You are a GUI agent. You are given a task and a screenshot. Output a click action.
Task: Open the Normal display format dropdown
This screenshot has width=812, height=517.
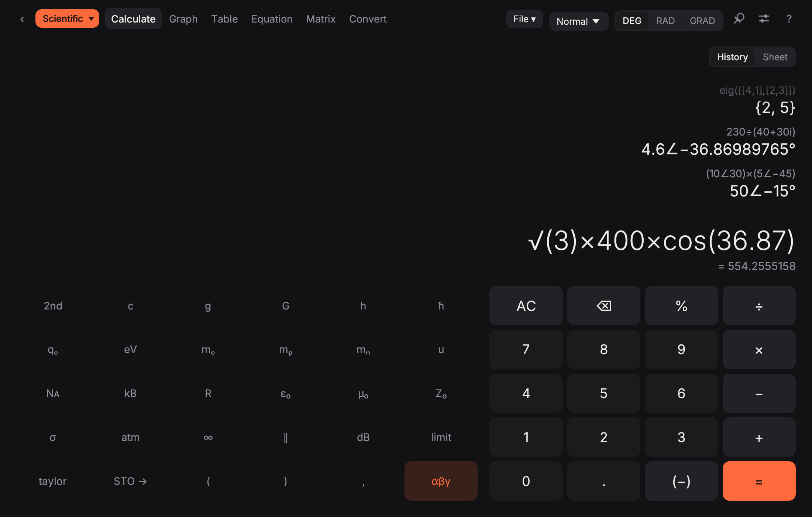pos(578,21)
